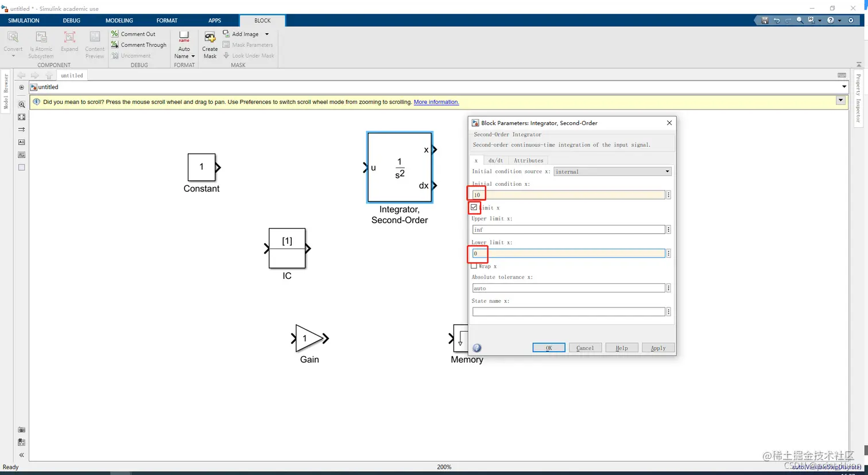Image resolution: width=868 pixels, height=475 pixels.
Task: Collapse the toolstrip ribbon
Action: pos(859,64)
